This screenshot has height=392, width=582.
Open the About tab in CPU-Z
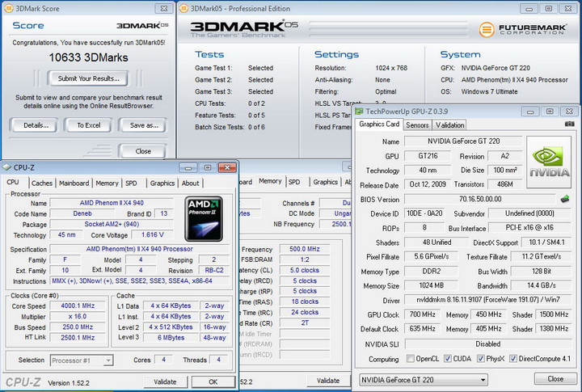coord(191,183)
